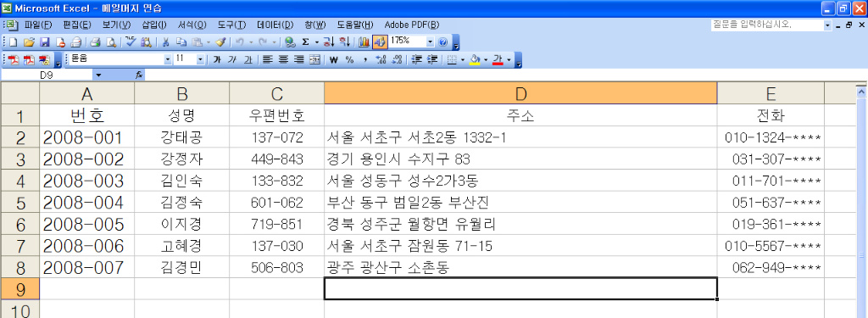Expand the Name Box dropdown arrow
The height and width of the screenshot is (318, 868).
pyautogui.click(x=98, y=75)
